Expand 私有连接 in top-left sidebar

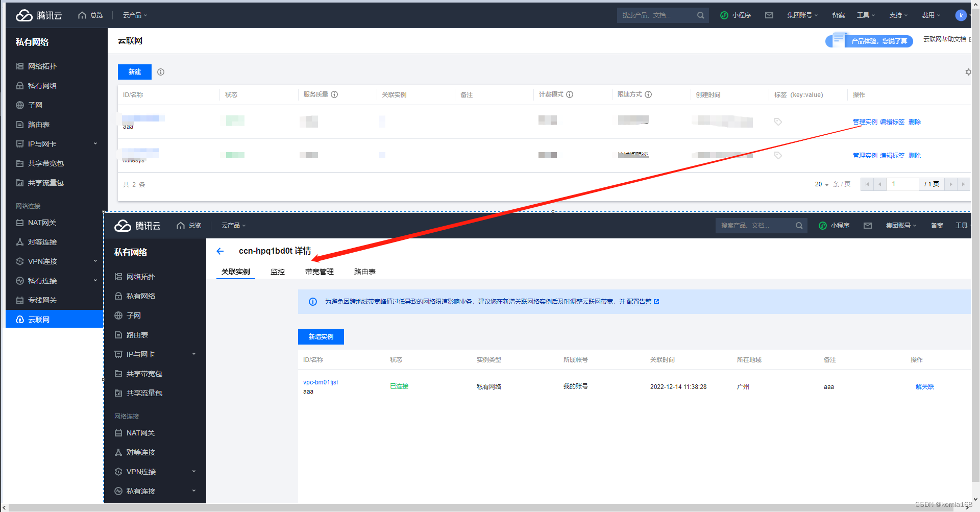(x=95, y=281)
